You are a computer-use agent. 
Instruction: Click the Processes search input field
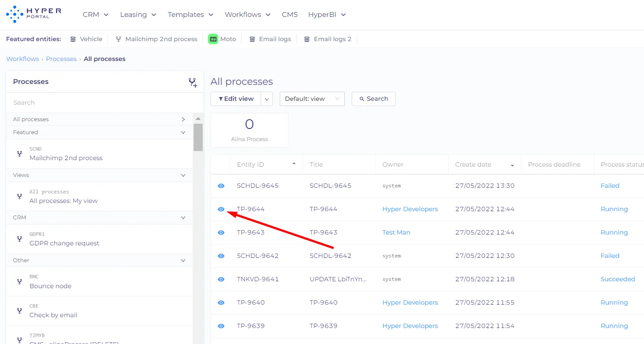pyautogui.click(x=104, y=103)
